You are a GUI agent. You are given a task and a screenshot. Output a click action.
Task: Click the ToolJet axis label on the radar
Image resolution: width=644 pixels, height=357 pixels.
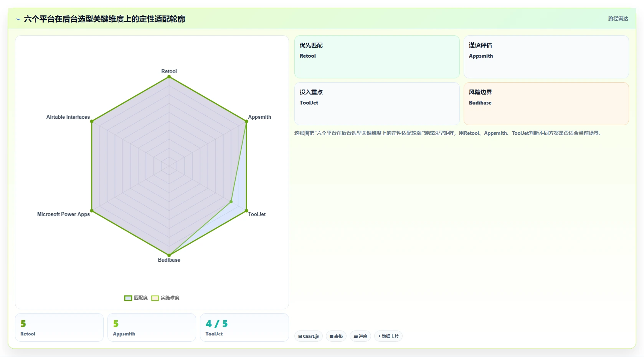point(257,214)
